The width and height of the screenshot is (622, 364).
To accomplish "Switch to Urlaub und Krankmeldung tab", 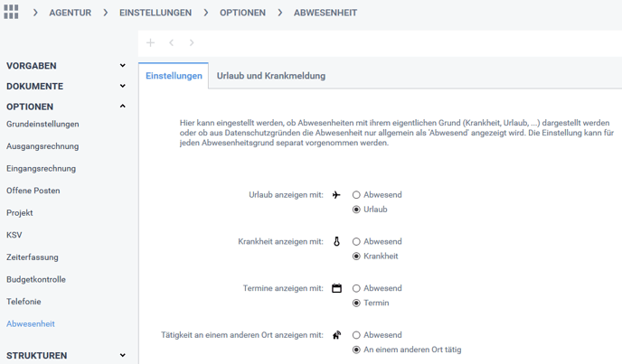I will pos(271,76).
